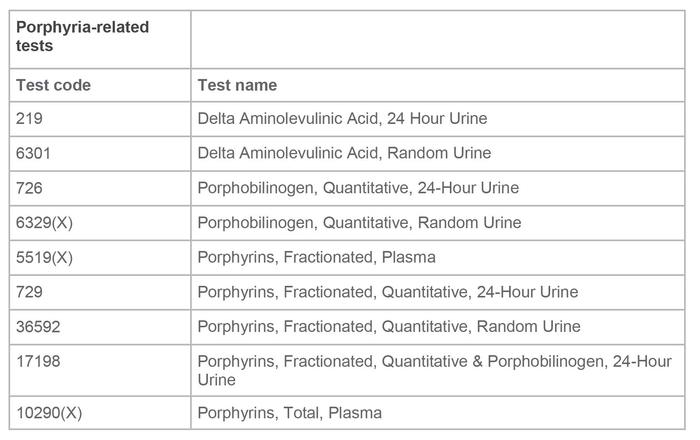The height and width of the screenshot is (440, 700).
Task: Click test code 17198
Action: tap(38, 361)
